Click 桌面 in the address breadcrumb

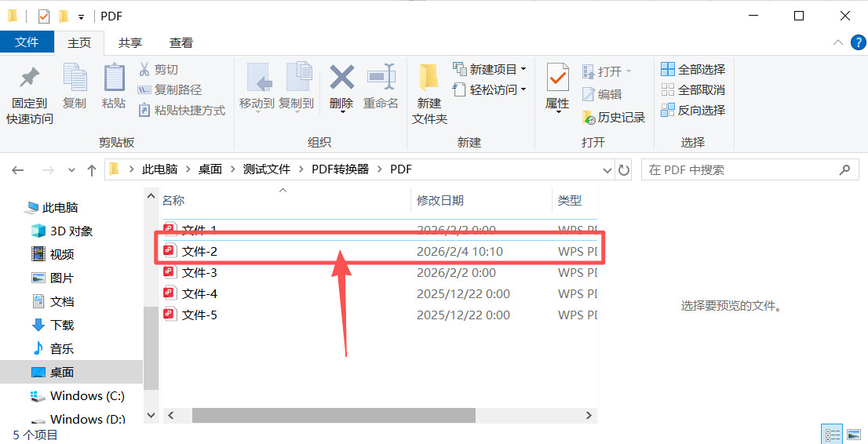[x=210, y=169]
